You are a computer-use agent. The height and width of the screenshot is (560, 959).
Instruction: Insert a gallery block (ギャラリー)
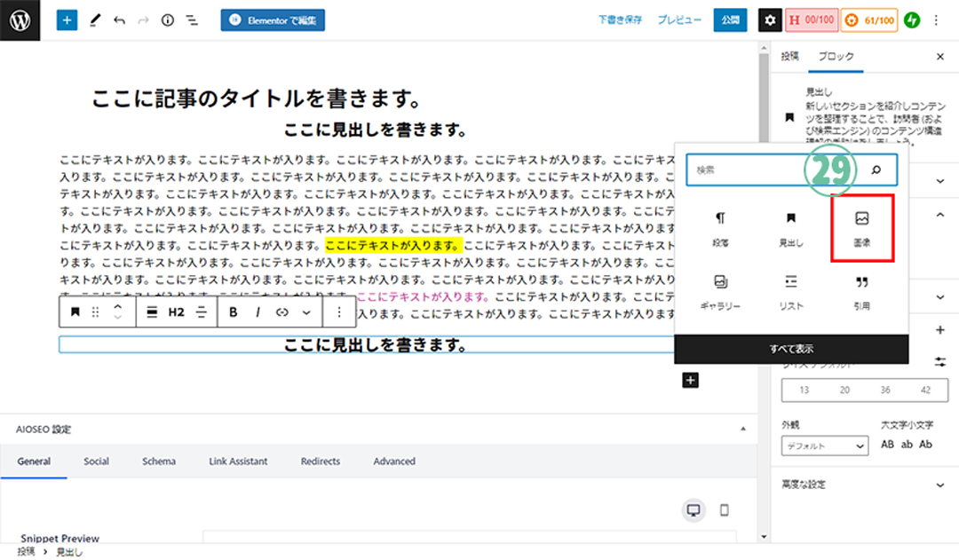[721, 292]
